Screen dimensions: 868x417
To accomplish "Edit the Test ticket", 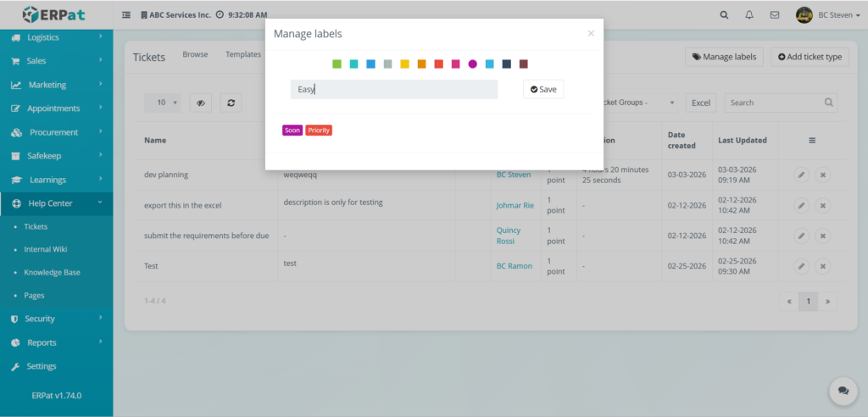I will (x=801, y=266).
